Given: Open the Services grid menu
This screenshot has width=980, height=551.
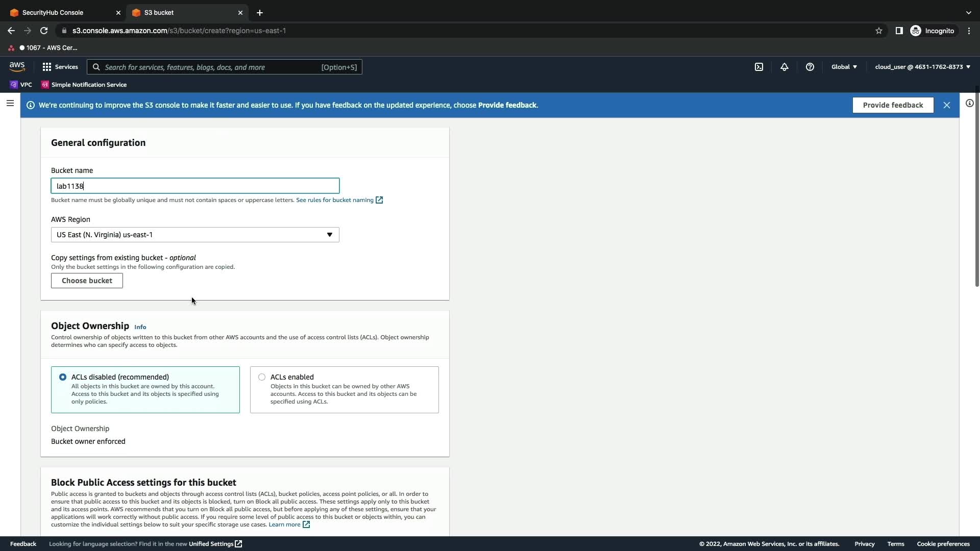Looking at the screenshot, I should (60, 67).
